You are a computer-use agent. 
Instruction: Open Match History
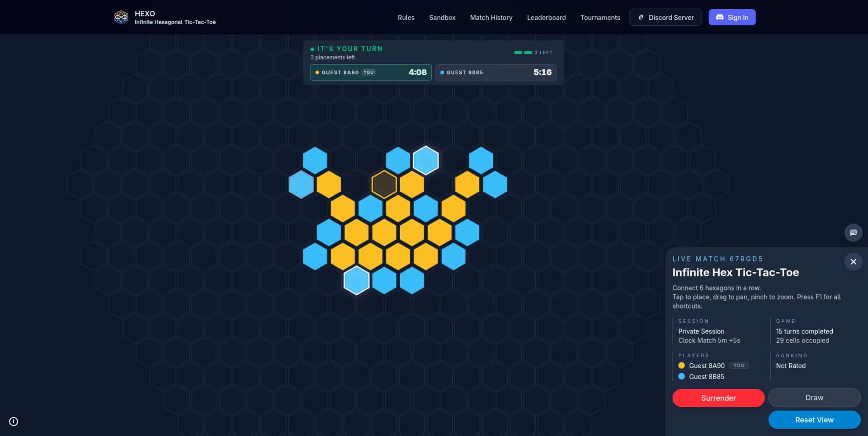(491, 17)
